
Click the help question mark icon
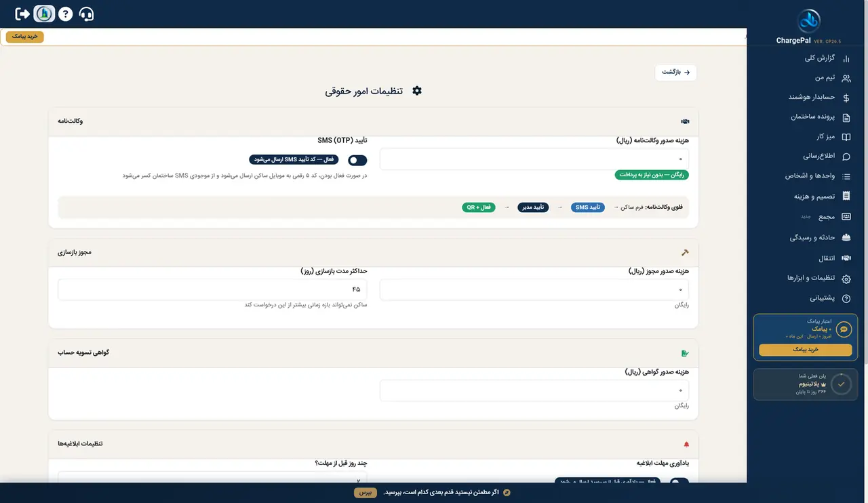click(x=65, y=14)
